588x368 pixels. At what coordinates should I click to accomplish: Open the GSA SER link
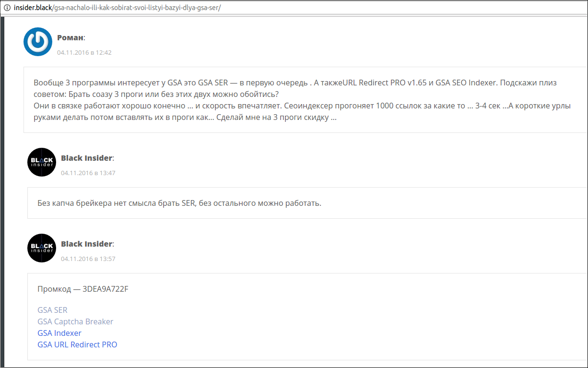(x=53, y=310)
